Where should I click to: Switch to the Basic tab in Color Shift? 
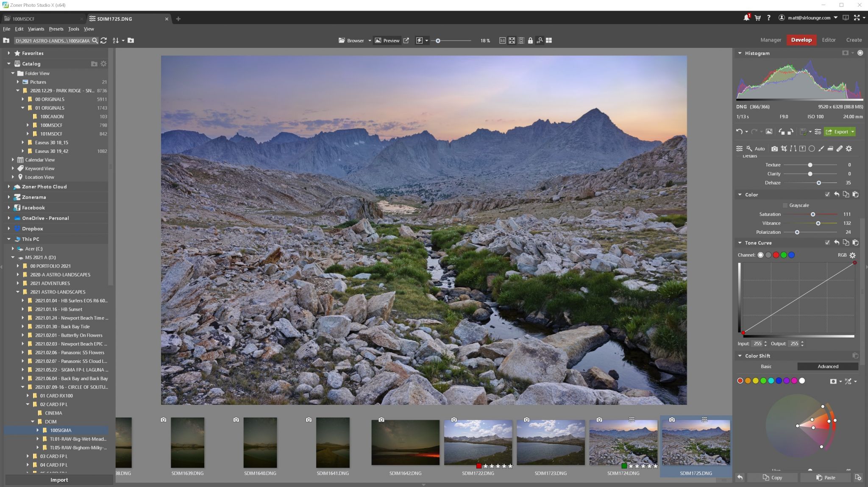click(765, 366)
